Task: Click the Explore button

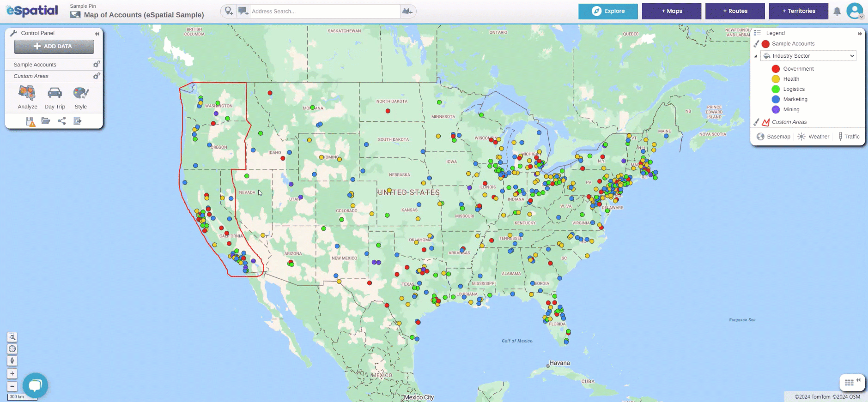Action: pos(608,11)
